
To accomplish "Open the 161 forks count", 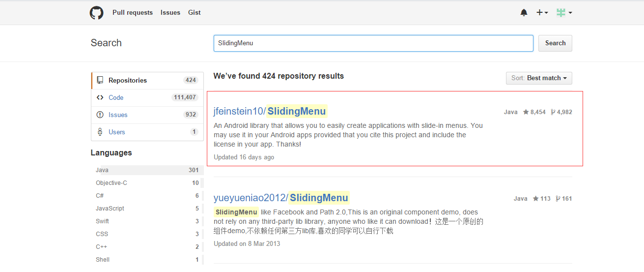I will tap(567, 199).
